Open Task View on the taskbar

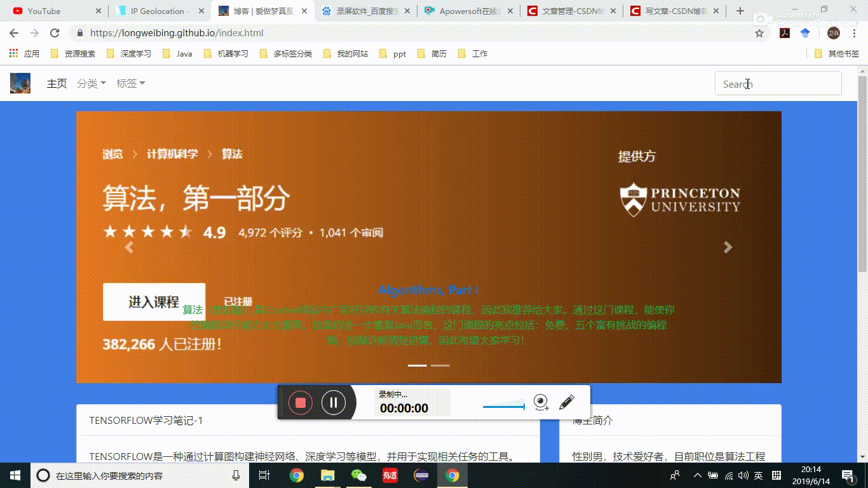265,475
